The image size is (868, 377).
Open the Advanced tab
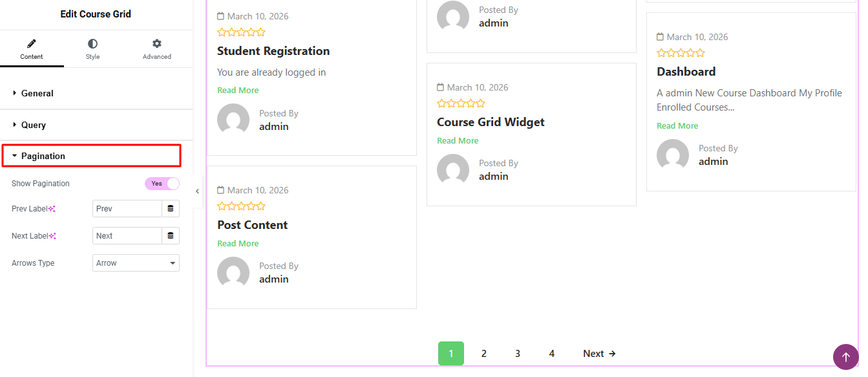[x=156, y=48]
